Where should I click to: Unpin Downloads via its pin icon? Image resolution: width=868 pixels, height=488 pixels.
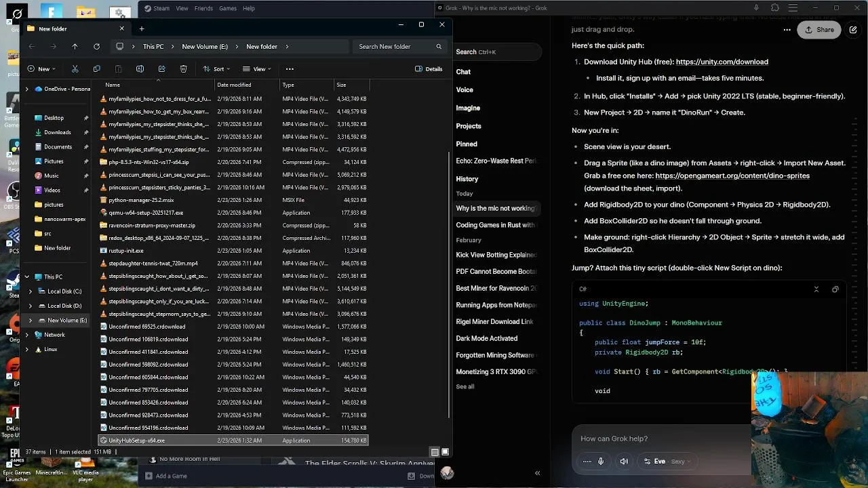[x=85, y=132]
